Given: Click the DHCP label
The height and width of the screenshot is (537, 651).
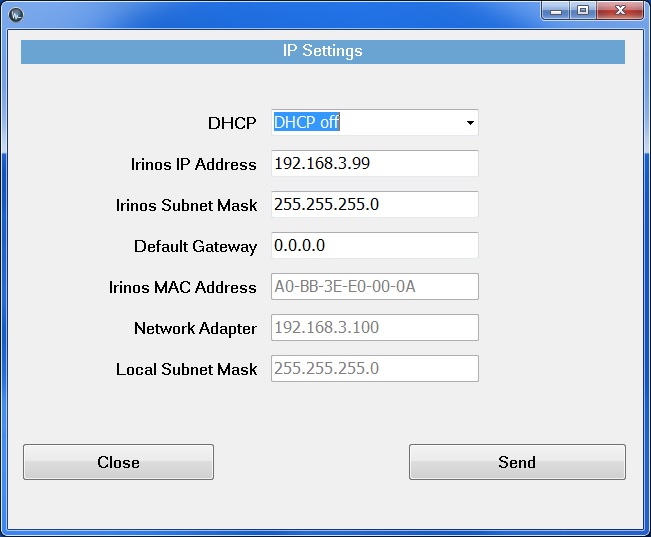Looking at the screenshot, I should pyautogui.click(x=232, y=123).
